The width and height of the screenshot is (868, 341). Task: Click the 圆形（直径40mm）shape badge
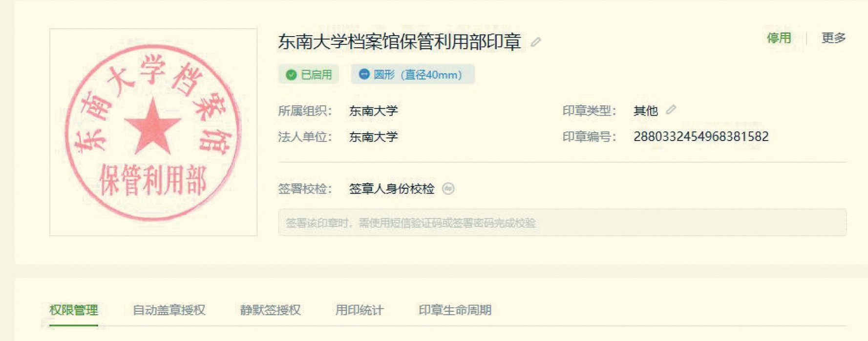click(413, 75)
